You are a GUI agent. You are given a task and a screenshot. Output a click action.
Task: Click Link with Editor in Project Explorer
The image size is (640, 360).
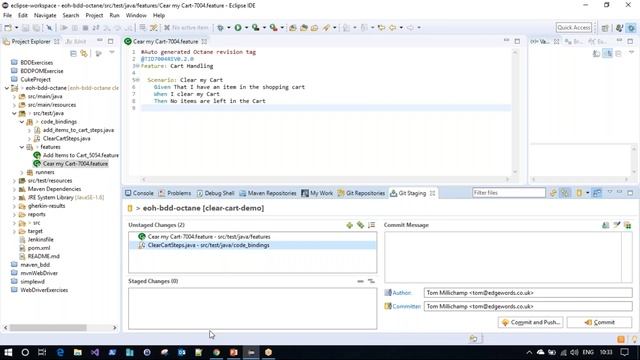click(x=84, y=53)
